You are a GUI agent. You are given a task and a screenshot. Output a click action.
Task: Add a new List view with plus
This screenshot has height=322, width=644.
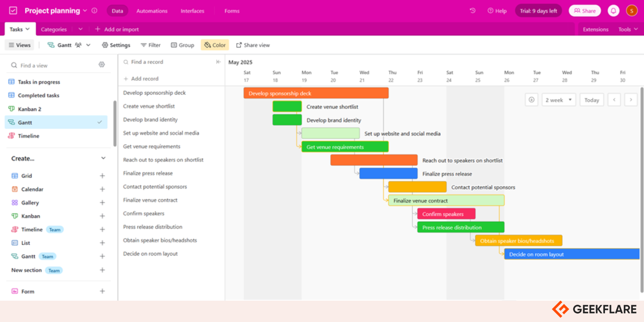102,243
